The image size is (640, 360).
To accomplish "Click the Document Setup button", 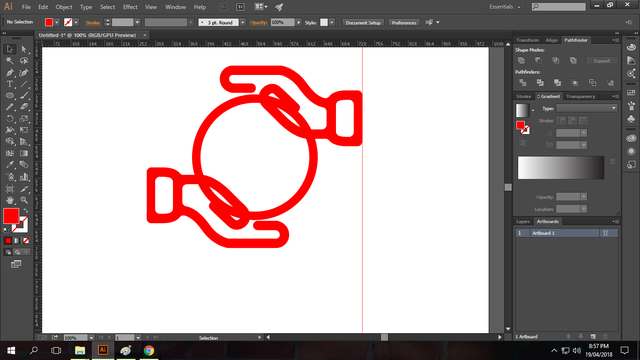I will (363, 22).
